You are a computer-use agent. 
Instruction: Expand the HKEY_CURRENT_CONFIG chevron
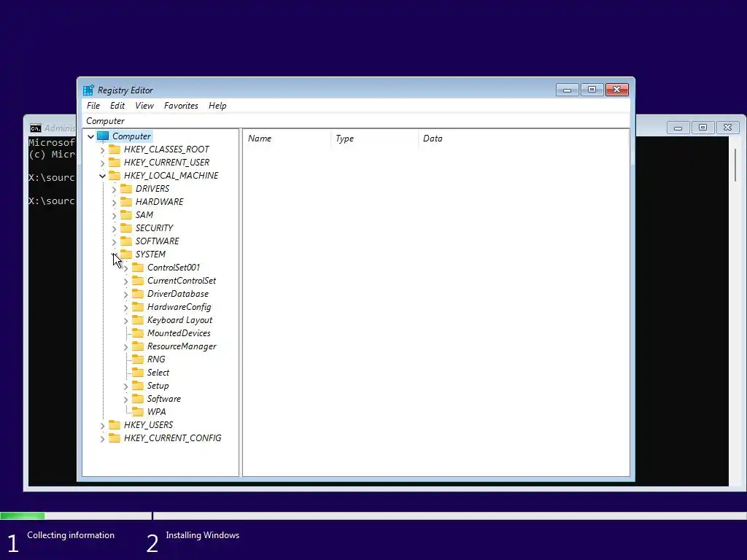click(x=102, y=438)
